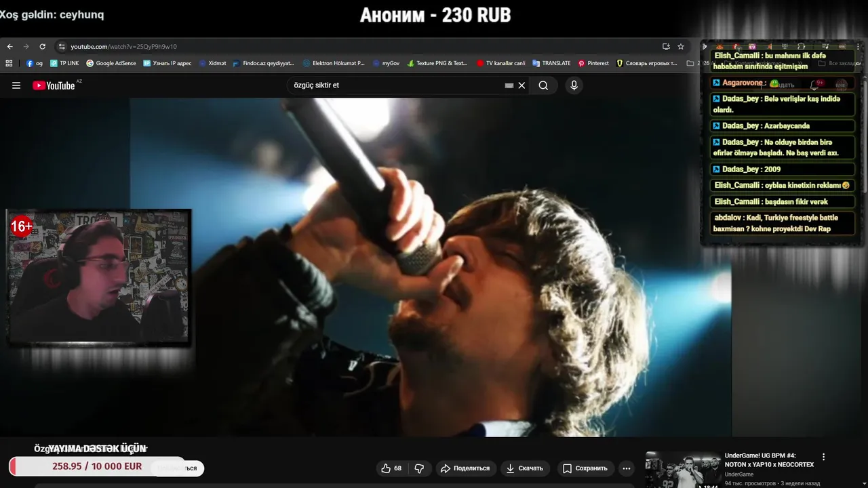The image size is (868, 488).
Task: Run search with the magnifier button
Action: (x=543, y=85)
